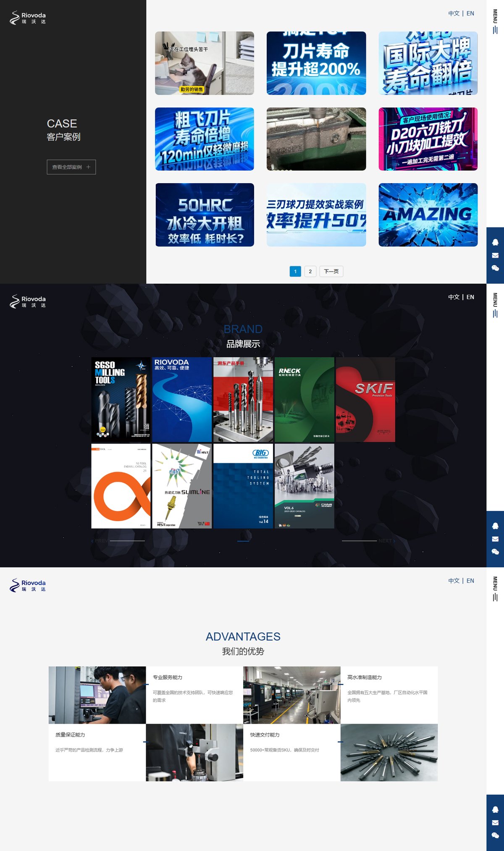Open the AMAZING case thumbnail
The image size is (504, 851).
(428, 215)
